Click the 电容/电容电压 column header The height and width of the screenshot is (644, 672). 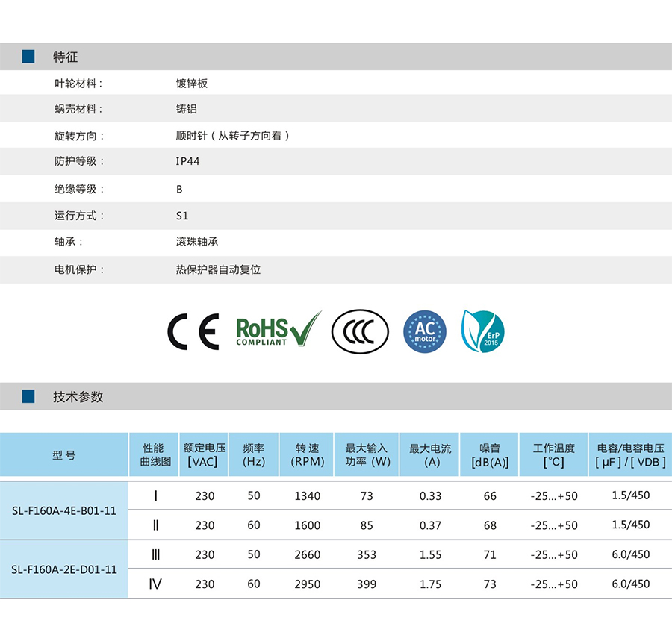630,454
